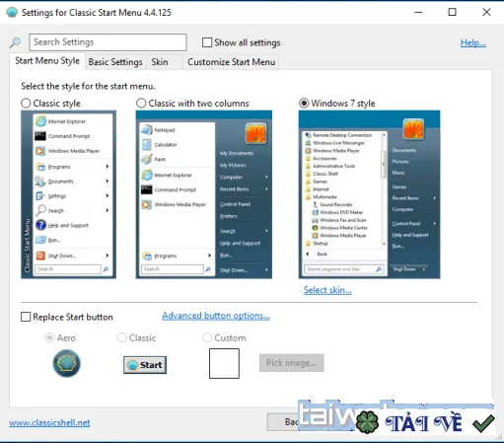504x443 pixels.
Task: Click the Classic Shell title bar icon
Action: point(12,12)
